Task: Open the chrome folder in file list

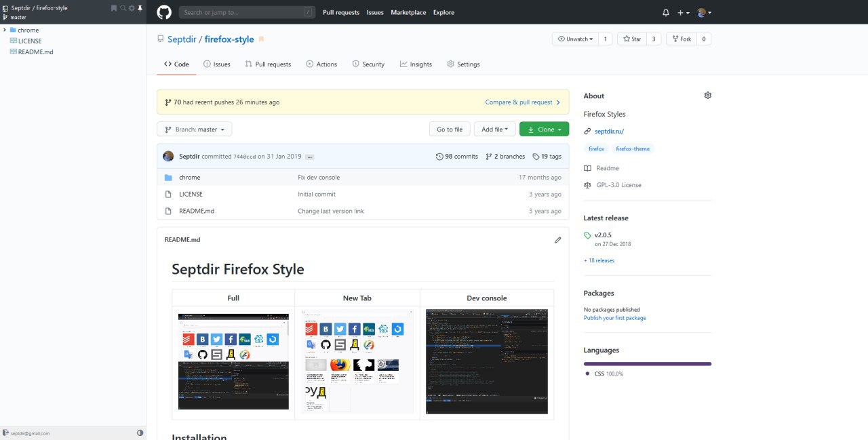Action: click(189, 177)
